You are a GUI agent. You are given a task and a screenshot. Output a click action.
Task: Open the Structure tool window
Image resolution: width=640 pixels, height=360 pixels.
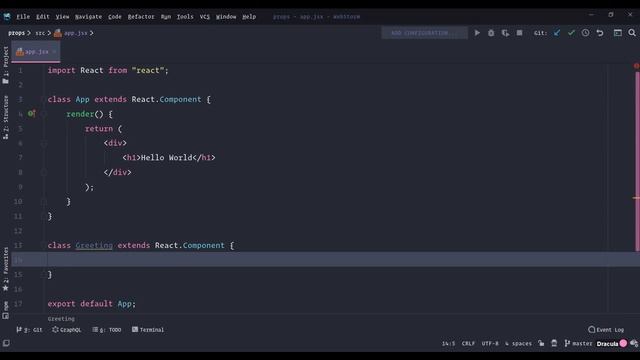(6, 118)
